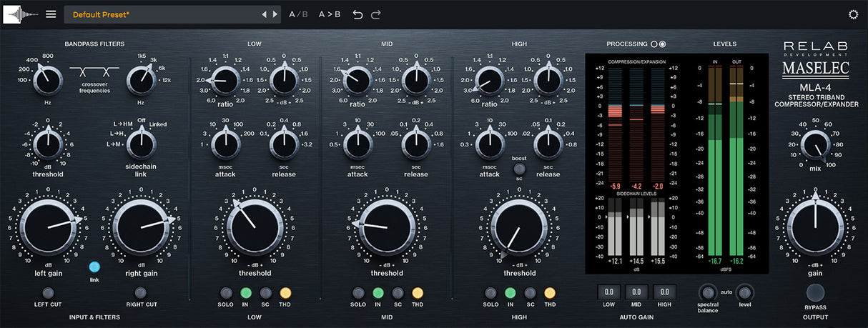Click the Relab waveform logo icon
The width and height of the screenshot is (868, 328).
(21, 14)
